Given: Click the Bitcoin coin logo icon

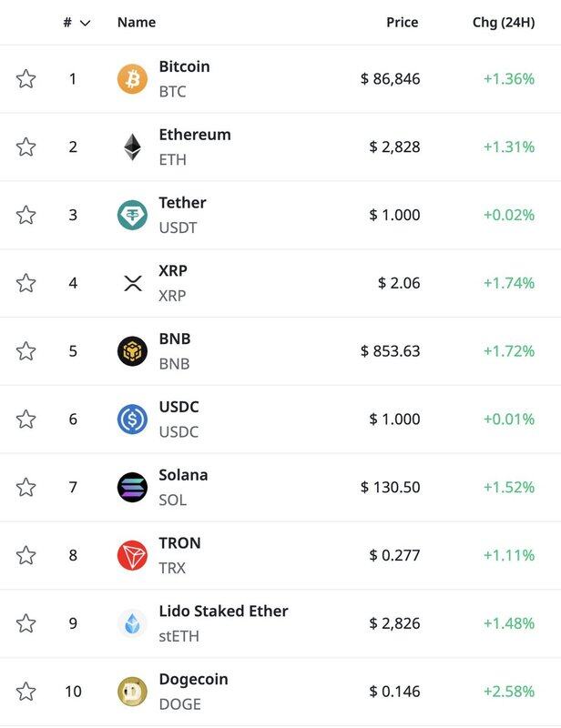Looking at the screenshot, I should pyautogui.click(x=132, y=79).
